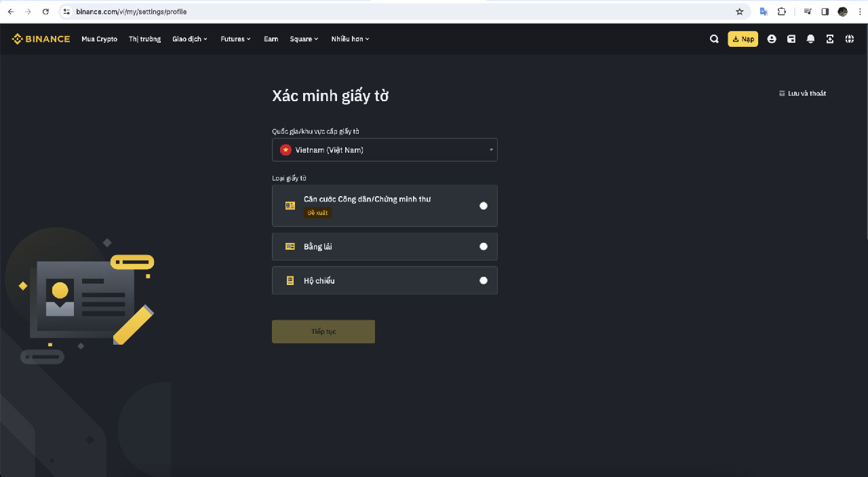
Task: Open the language globe icon
Action: [x=850, y=39]
